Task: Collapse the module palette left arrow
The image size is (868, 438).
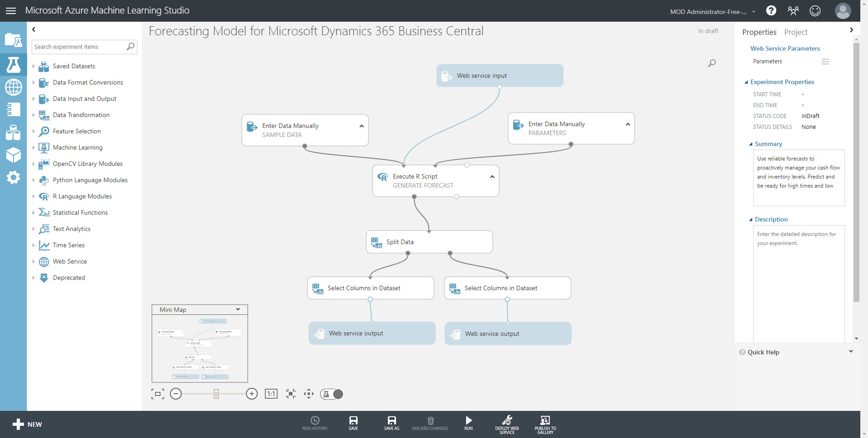Action: 33,29
